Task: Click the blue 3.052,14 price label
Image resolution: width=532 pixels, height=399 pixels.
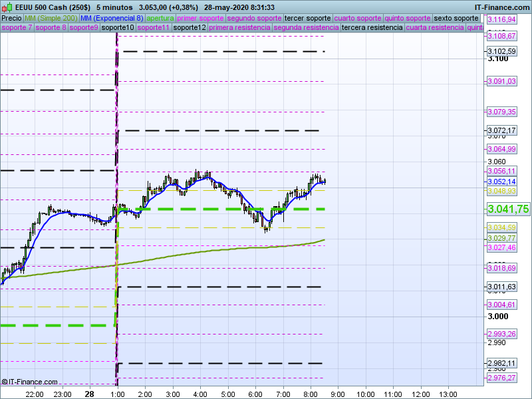Action: click(501, 182)
